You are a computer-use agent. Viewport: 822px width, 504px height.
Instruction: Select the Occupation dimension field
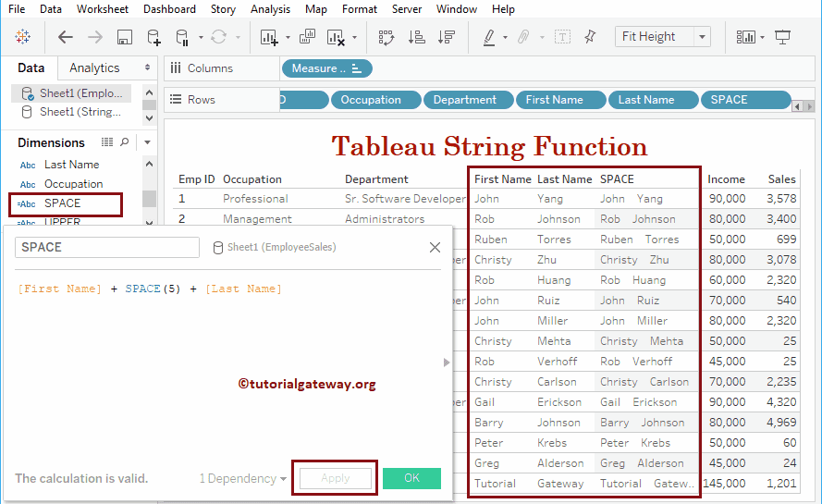click(x=73, y=184)
